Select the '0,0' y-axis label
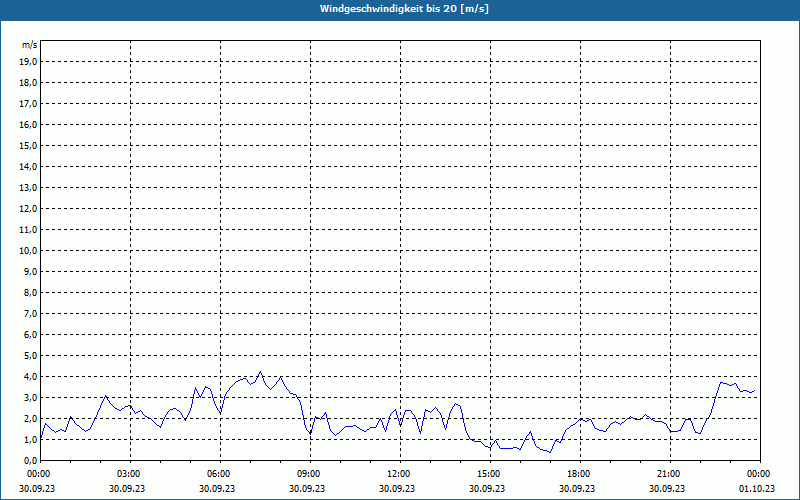The width and height of the screenshot is (800, 500). (x=31, y=460)
